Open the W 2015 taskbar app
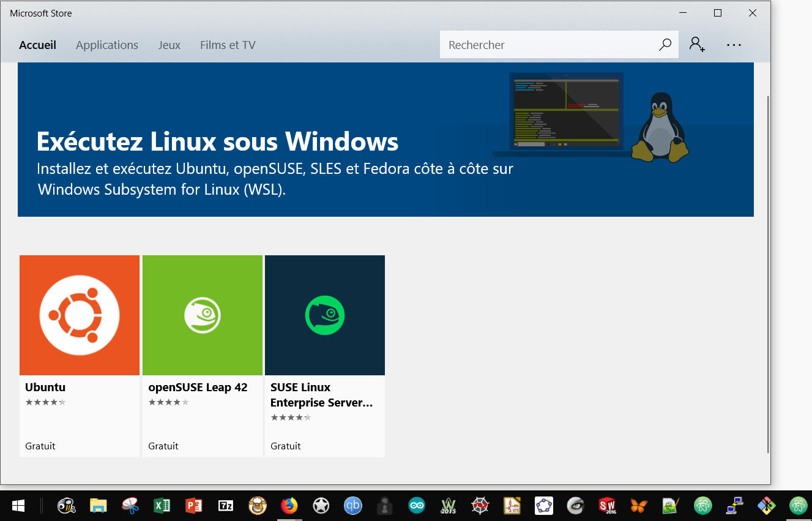The width and height of the screenshot is (812, 521). [x=449, y=506]
